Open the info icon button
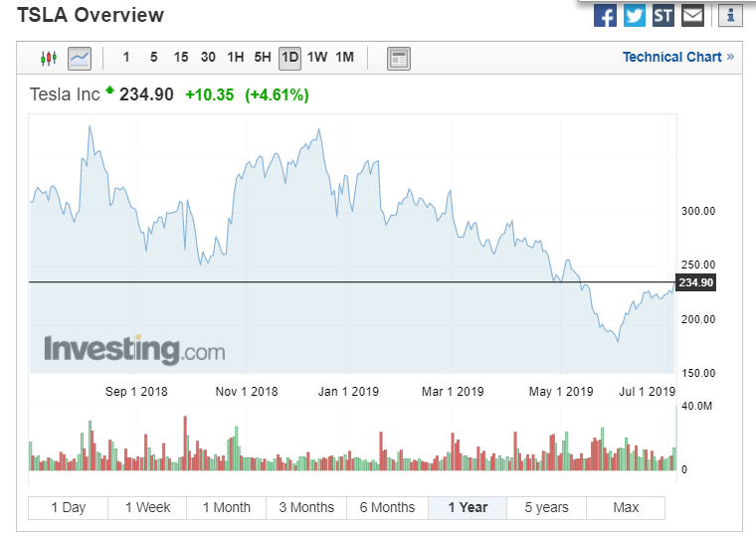The height and width of the screenshot is (537, 756). (x=730, y=16)
